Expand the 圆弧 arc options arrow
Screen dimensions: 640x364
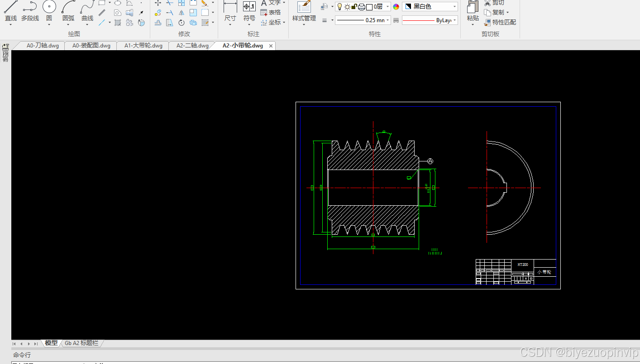pos(68,25)
